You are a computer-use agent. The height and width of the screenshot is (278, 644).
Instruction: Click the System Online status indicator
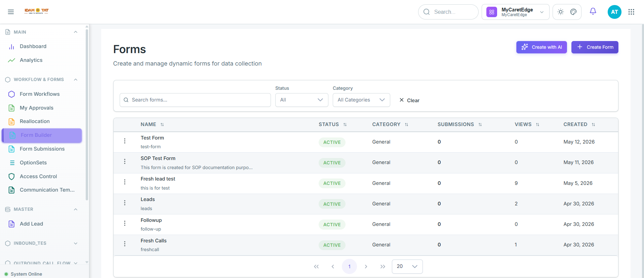[x=24, y=274]
